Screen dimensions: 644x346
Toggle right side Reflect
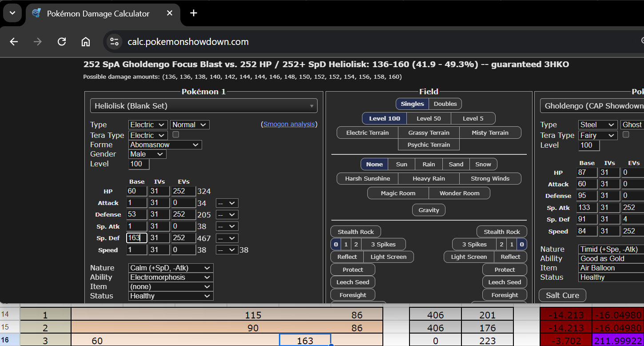tap(510, 257)
